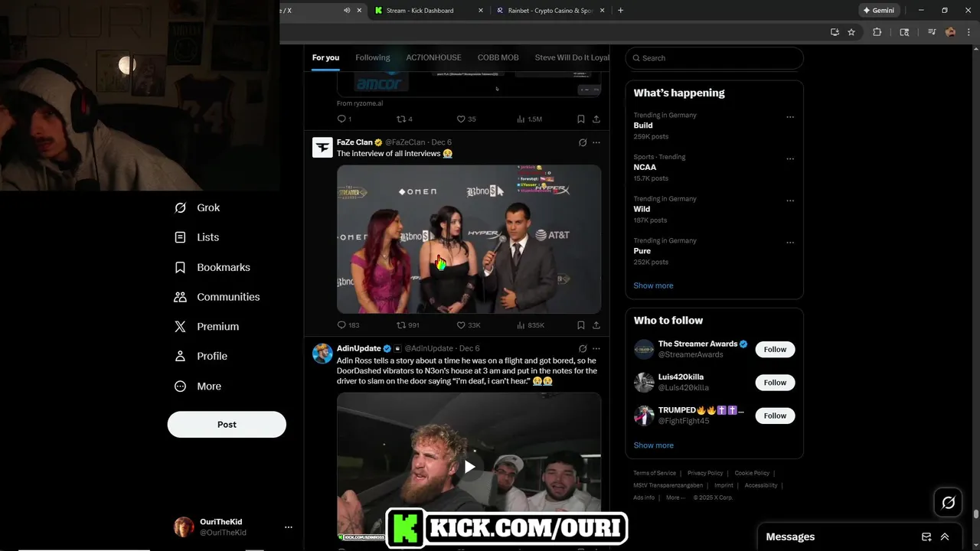Open the NCAA trending topic
The height and width of the screenshot is (551, 980).
coord(645,167)
